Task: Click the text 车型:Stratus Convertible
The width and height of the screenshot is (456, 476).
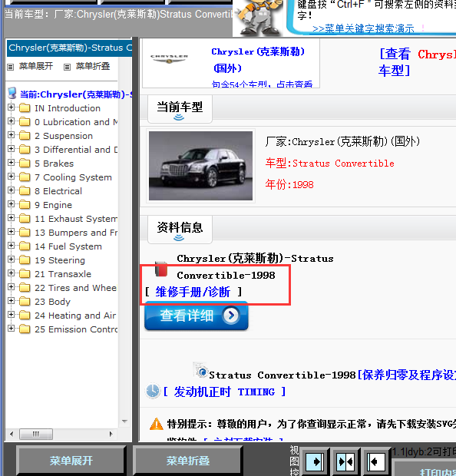Action: tap(329, 164)
